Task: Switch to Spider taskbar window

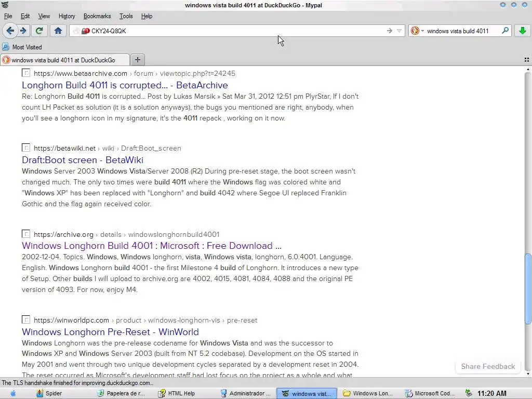Action: (49, 393)
